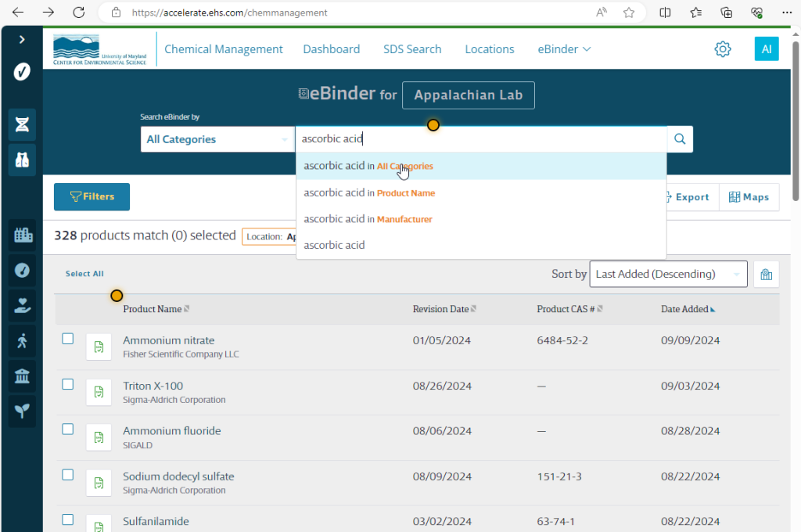Open the browser favorites list icon
801x532 pixels.
coord(695,13)
